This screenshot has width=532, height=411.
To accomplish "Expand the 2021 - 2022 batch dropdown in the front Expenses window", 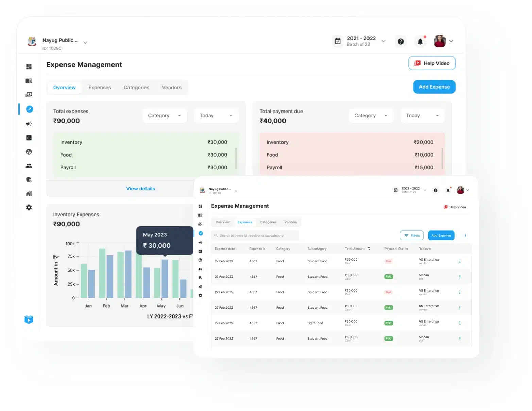I will point(425,190).
